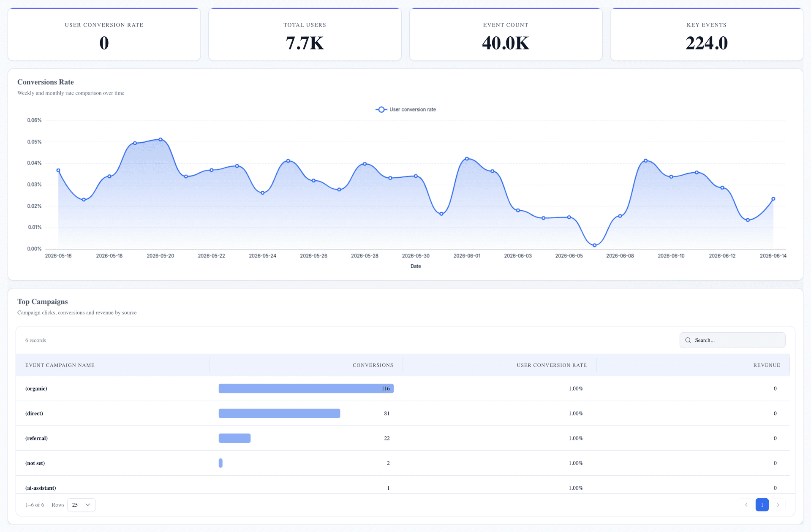The height and width of the screenshot is (532, 811).
Task: Open the Total Users card
Action: (305, 34)
